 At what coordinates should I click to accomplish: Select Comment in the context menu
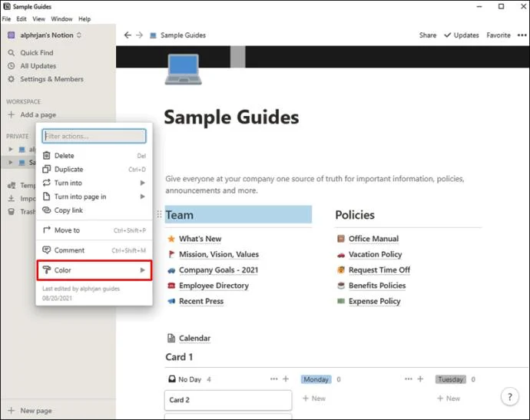coord(94,250)
